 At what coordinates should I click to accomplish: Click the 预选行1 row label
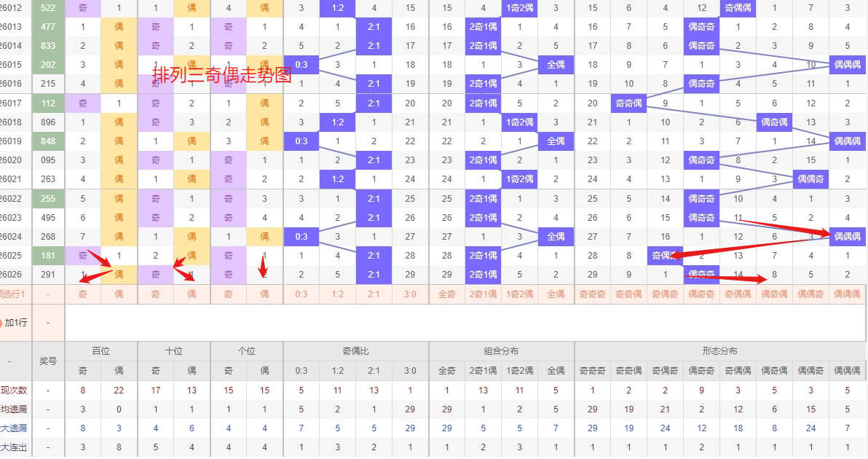pos(13,294)
